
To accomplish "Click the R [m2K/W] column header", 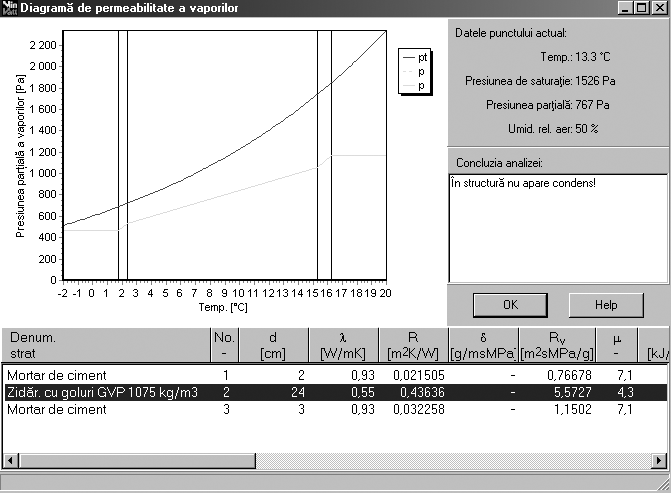I will pos(413,345).
